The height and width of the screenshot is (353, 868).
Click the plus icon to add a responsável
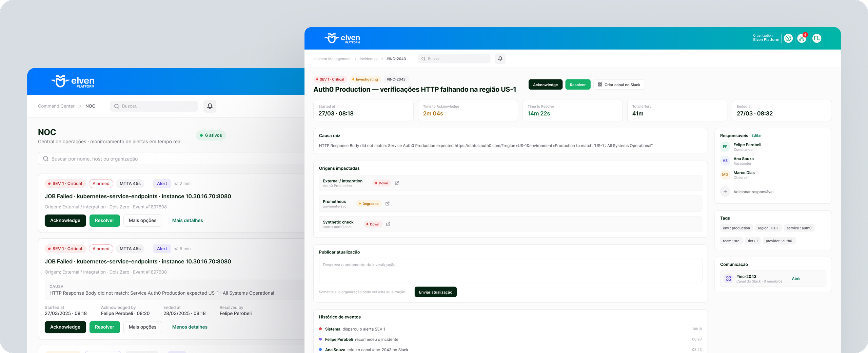(725, 191)
